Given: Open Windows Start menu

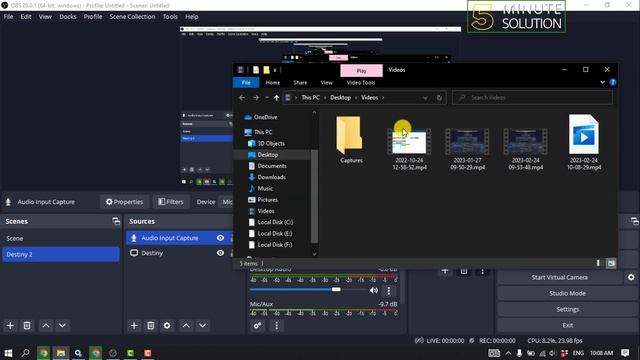Looking at the screenshot, I should point(8,353).
